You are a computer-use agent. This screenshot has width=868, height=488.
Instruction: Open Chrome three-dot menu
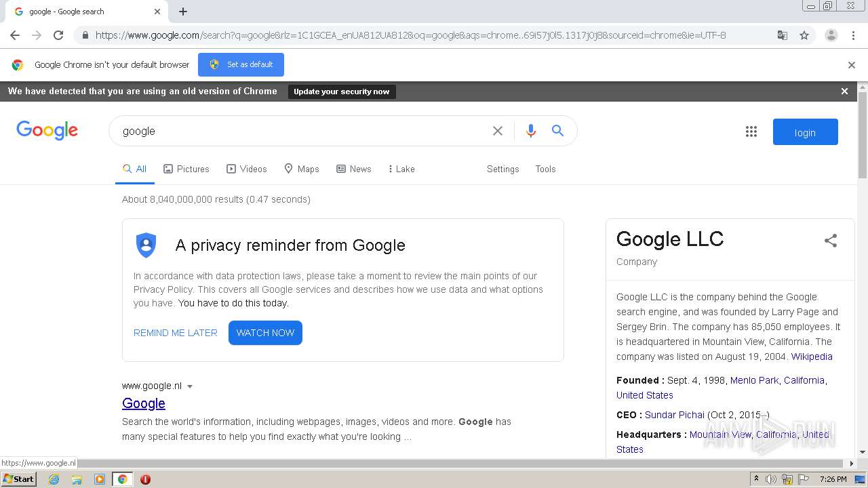pyautogui.click(x=853, y=35)
